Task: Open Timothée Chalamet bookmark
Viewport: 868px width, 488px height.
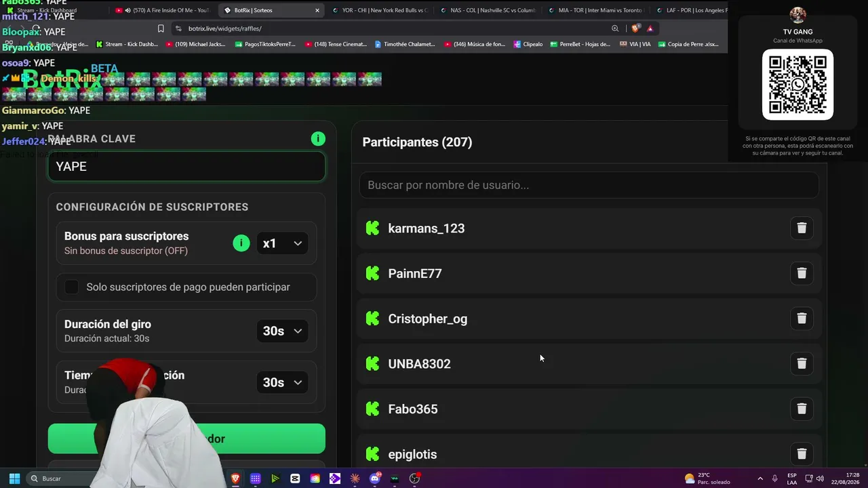Action: 406,44
